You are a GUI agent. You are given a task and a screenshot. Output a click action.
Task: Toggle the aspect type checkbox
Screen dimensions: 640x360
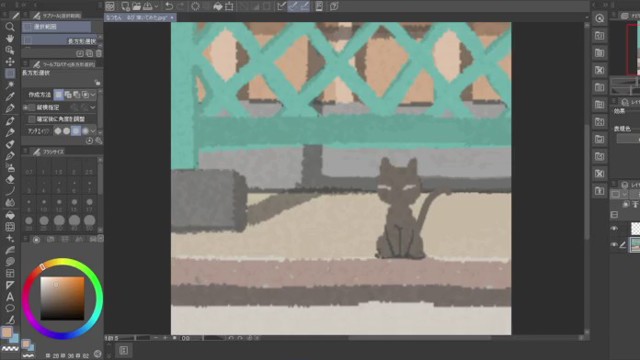pos(32,107)
